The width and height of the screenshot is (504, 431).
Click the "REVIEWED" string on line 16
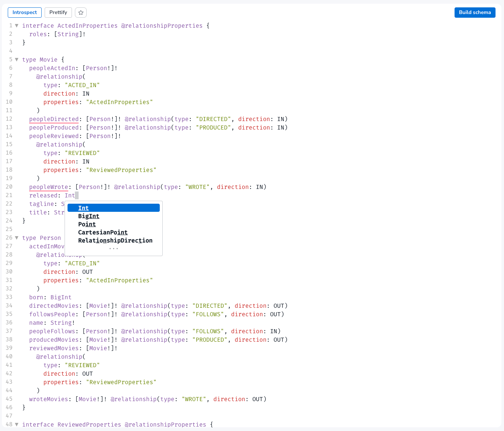(82, 153)
